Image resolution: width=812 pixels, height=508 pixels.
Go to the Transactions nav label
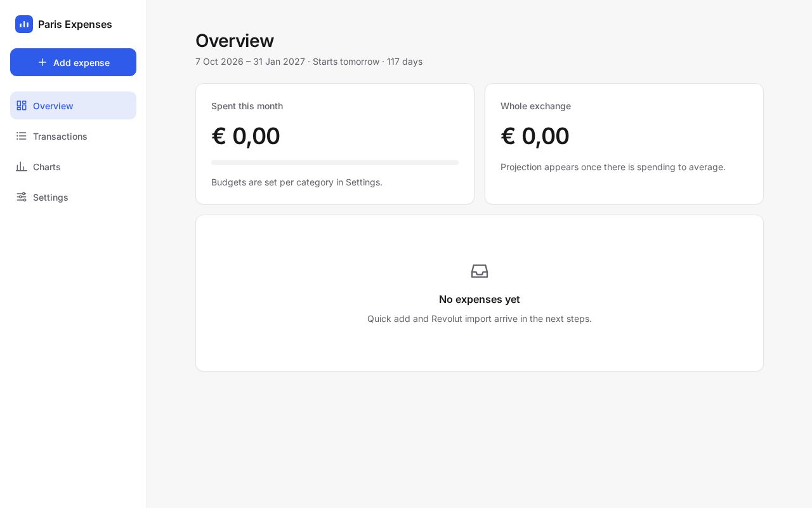(60, 137)
